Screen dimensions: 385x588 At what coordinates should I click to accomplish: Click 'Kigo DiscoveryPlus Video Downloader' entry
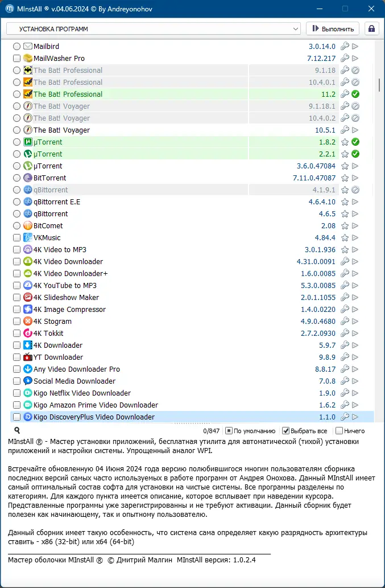pyautogui.click(x=94, y=417)
